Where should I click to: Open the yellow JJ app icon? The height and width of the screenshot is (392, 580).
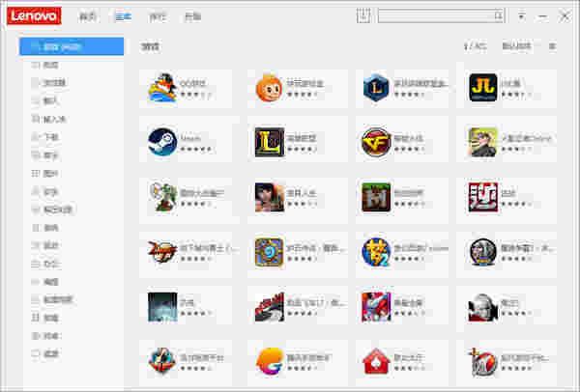click(482, 88)
